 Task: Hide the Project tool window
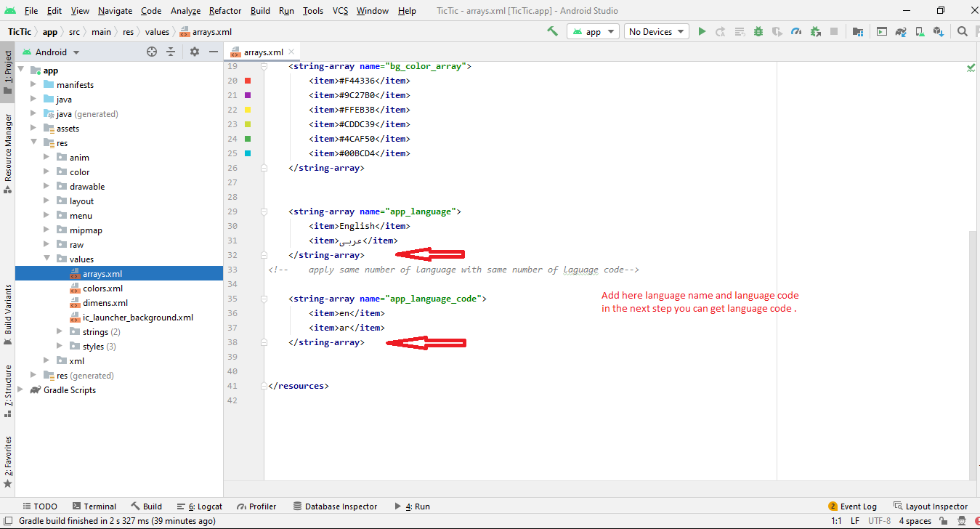[x=214, y=52]
